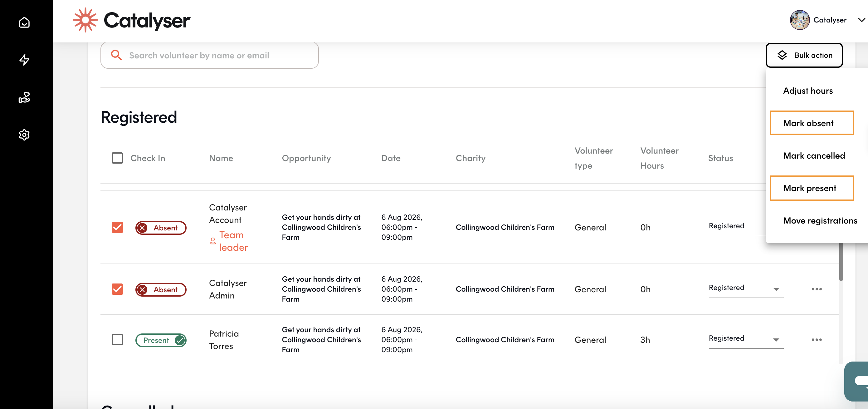Open the chat widget bubble
Screen dimensions: 868x409
pos(856,381)
